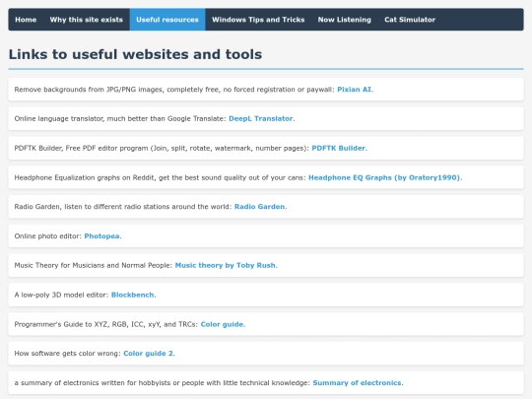Click text 'Music Theory for Musicians and Normal People:'
Screen dimensions: 532x399
(94, 265)
